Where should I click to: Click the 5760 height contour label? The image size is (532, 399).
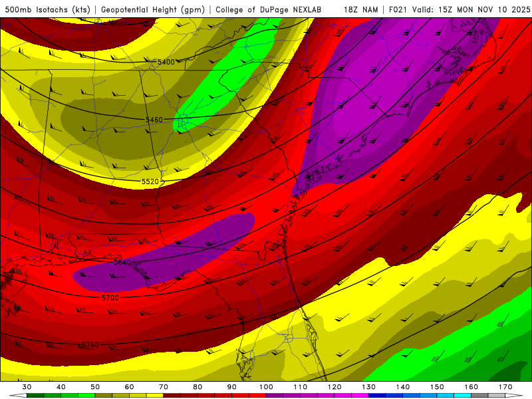pos(90,345)
